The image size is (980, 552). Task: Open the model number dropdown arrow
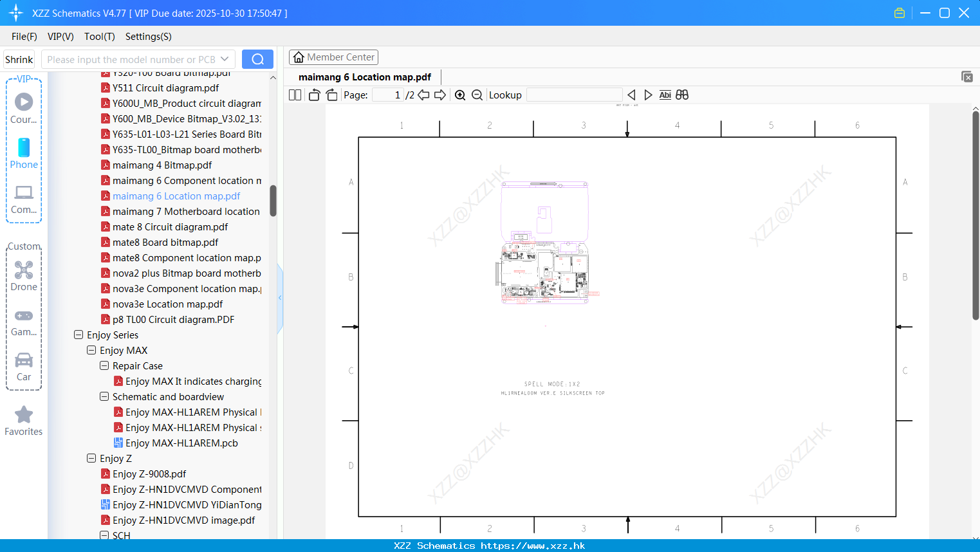(x=225, y=59)
